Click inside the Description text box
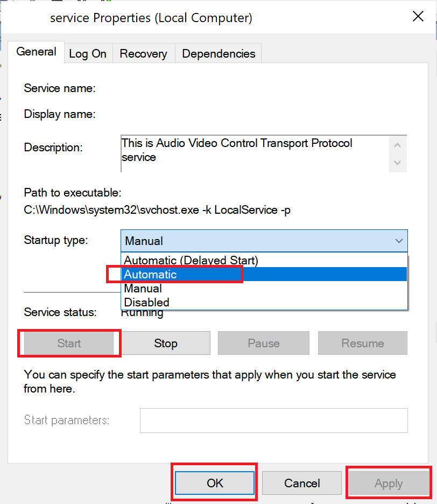The image size is (437, 504). pos(253,153)
